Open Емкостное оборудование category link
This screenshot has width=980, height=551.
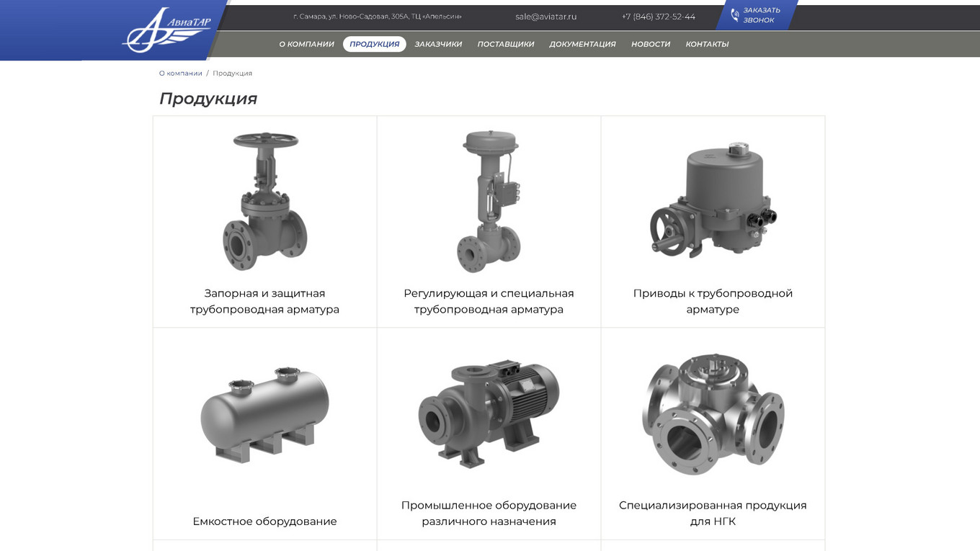tap(265, 521)
